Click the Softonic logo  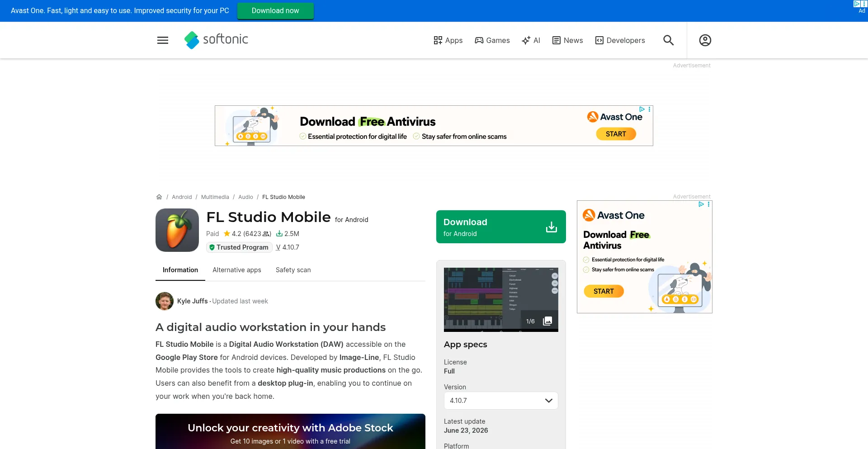[216, 40]
